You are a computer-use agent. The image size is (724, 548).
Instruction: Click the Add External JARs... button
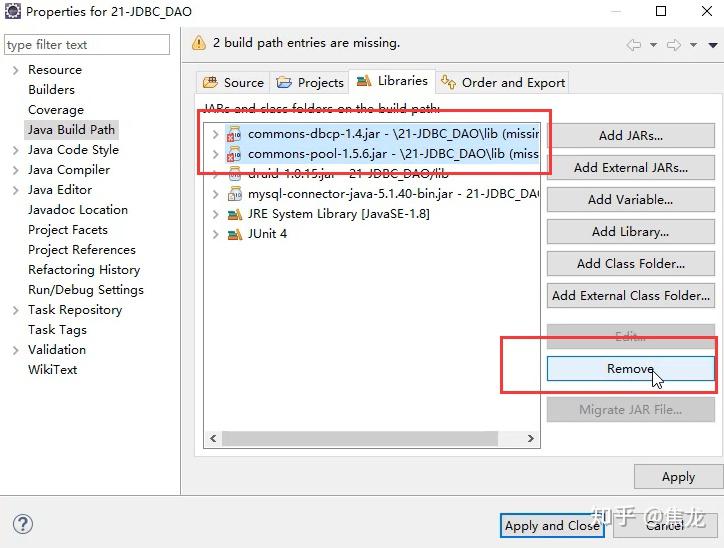[631, 168]
